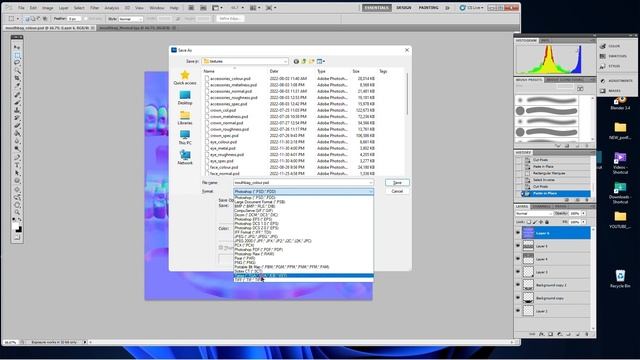Go to Libraries in Save As sidebar
Viewport: 640px width, 360px height.
(185, 118)
